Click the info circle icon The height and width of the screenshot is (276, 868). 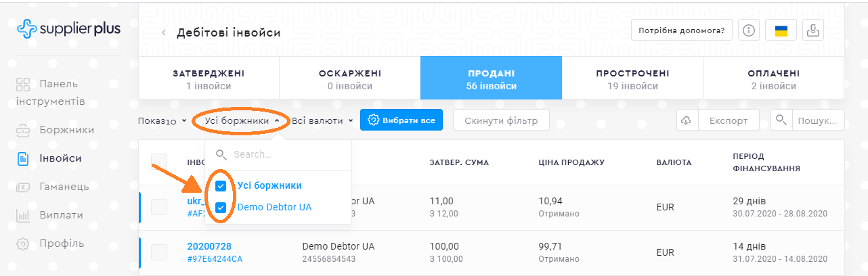coord(748,30)
